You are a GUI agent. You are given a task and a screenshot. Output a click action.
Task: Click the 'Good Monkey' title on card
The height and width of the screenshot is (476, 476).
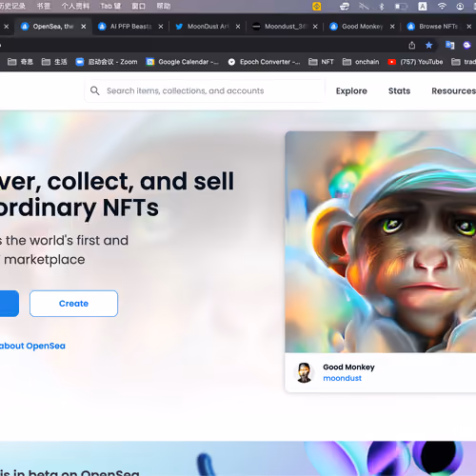(x=348, y=367)
